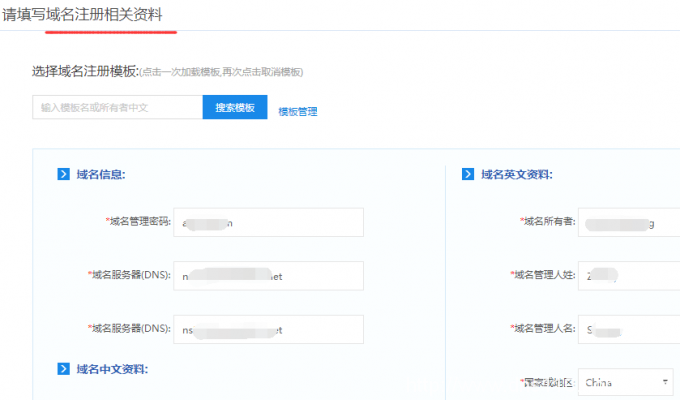Open the 模板管理 link
The image size is (680, 400).
[x=297, y=112]
